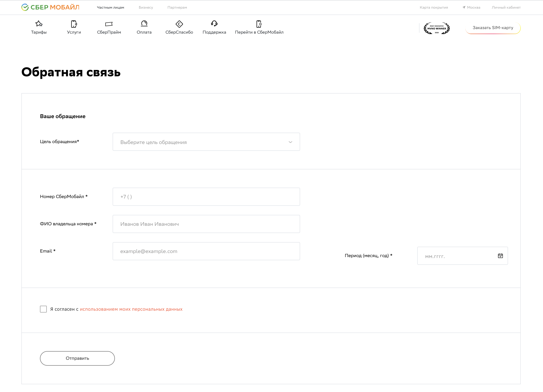This screenshot has width=543, height=392.
Task: Click Заказать SIM-карту button
Action: coord(493,28)
